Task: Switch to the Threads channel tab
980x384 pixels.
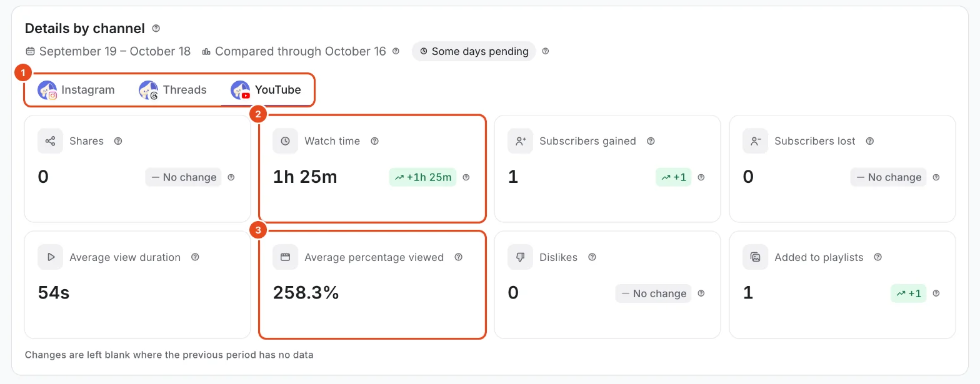Action: click(172, 90)
